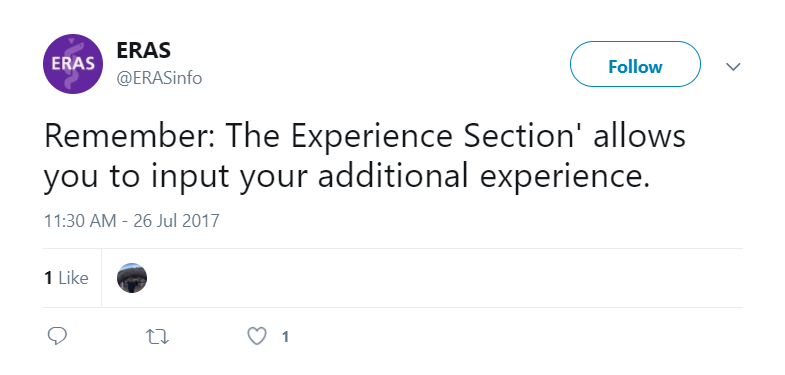The height and width of the screenshot is (375, 785).
Task: Open the liker's small round avatar
Action: coord(132,278)
